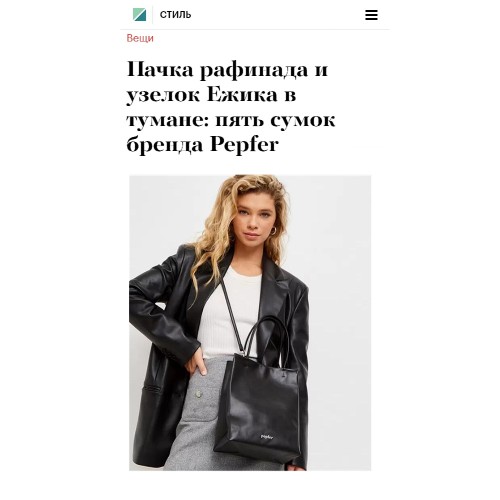Click the headline's first line "Пачка рафинада и"
Screen dimensions: 500x500
click(227, 70)
